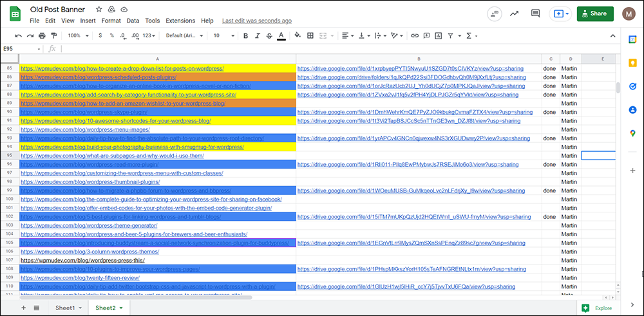This screenshot has width=644, height=316.
Task: Open text wrapping dropdown
Action: click(381, 35)
